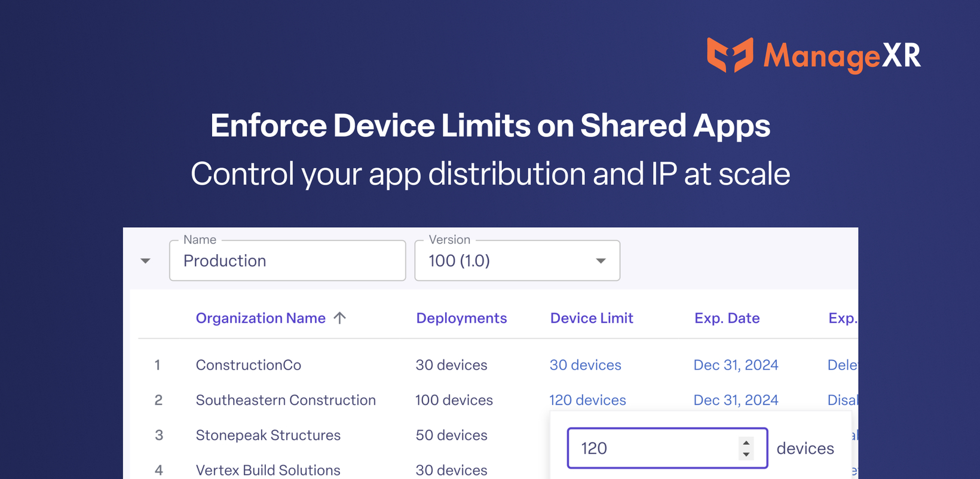
Task: Click Stonepeak Structures' 50 devices deployments cell
Action: 451,435
